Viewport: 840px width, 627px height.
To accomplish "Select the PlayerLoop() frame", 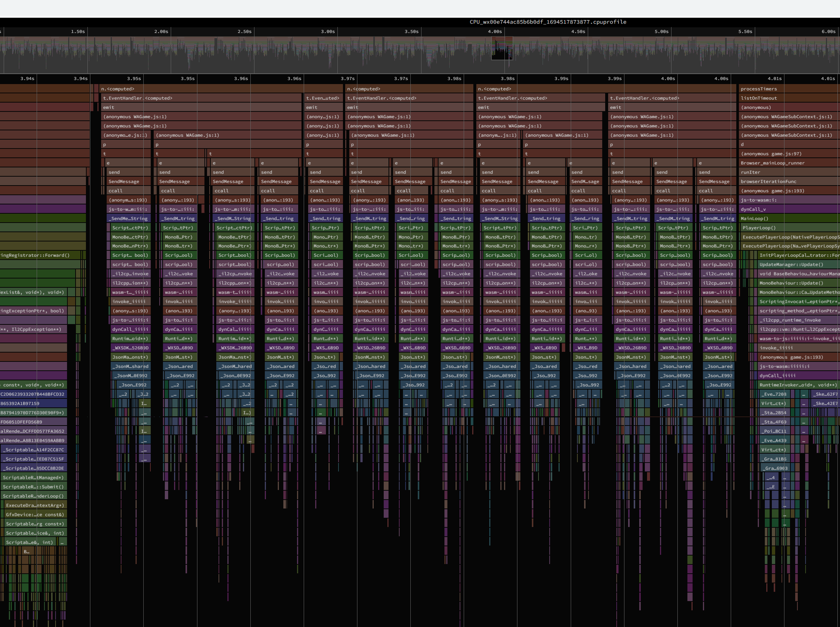I will (x=759, y=228).
